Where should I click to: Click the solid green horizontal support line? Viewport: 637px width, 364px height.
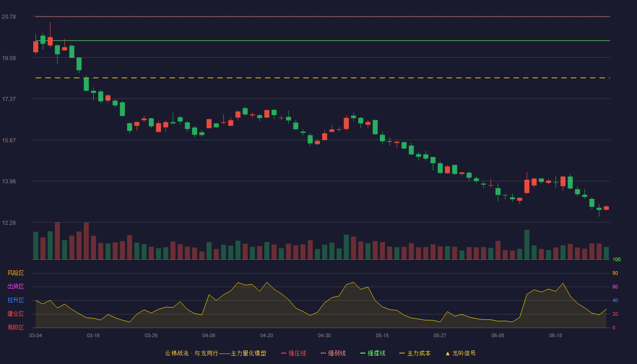(323, 40)
